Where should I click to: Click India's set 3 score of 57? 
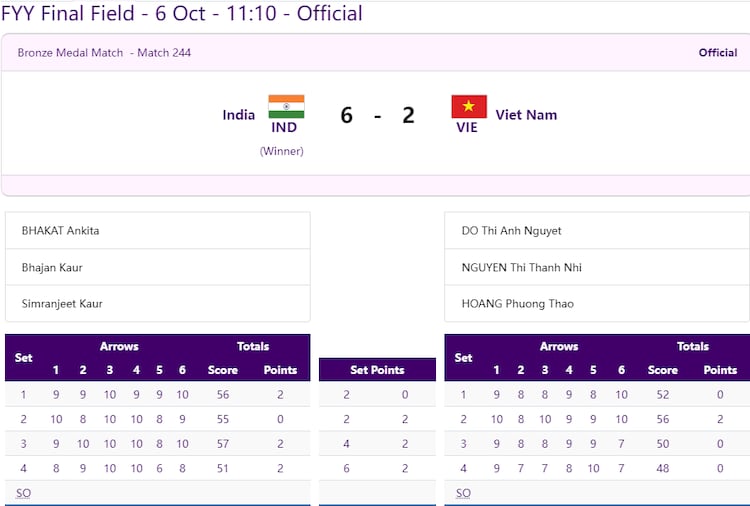223,443
